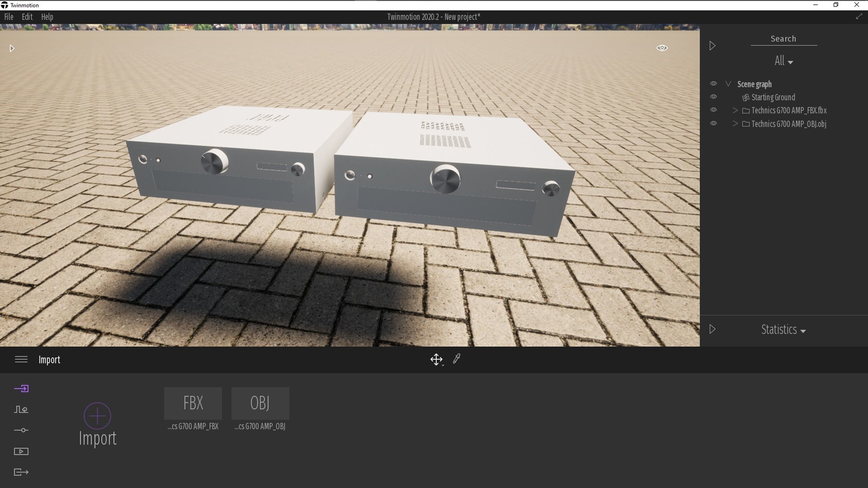Click the Search field in scene panel
The image size is (868, 488).
pos(783,39)
